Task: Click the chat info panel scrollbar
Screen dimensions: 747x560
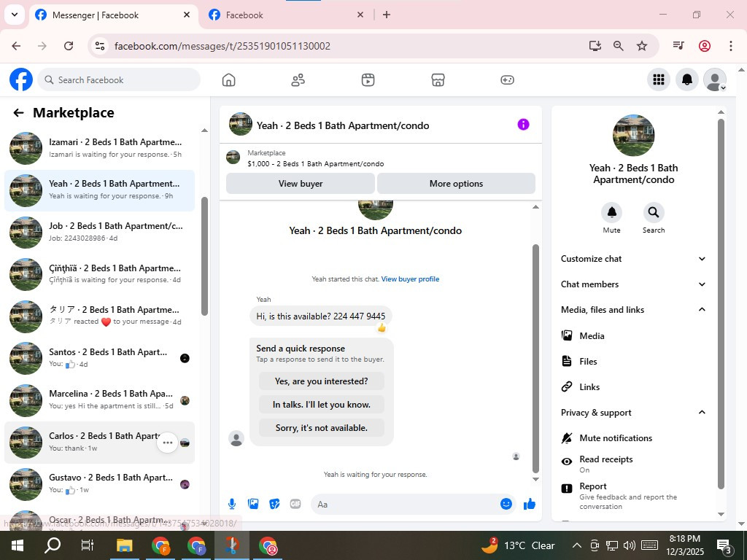Action: coord(721,304)
